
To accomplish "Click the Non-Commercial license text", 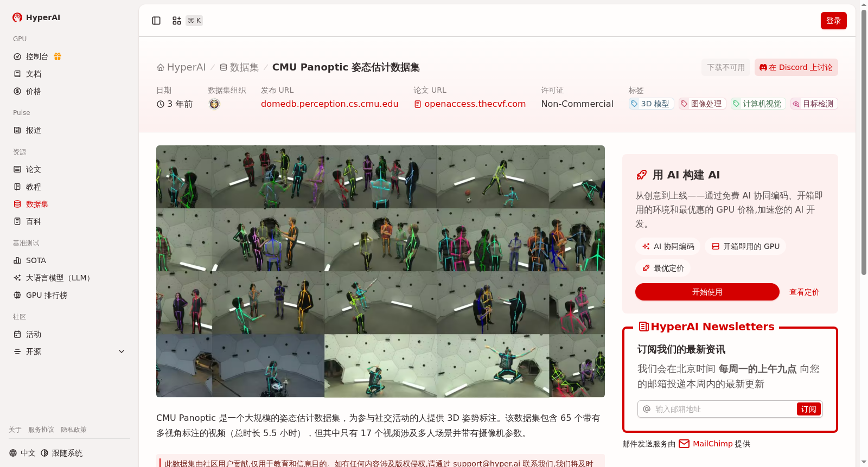I will 577,104.
